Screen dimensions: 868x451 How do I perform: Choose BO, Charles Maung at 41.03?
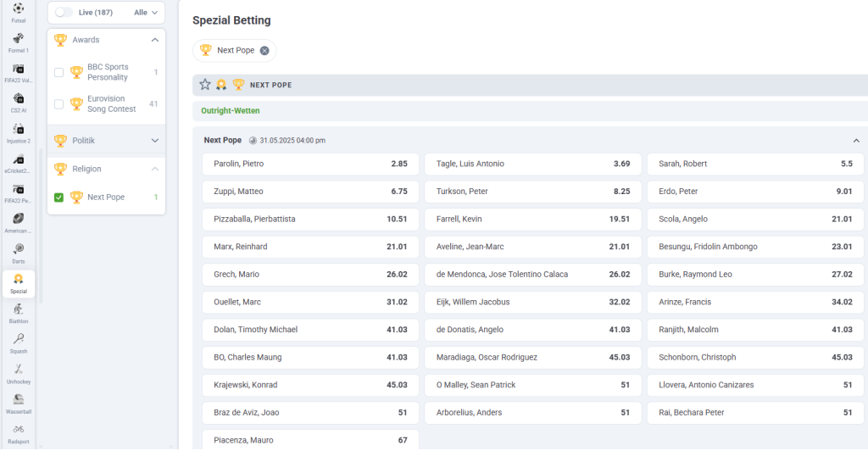click(310, 358)
